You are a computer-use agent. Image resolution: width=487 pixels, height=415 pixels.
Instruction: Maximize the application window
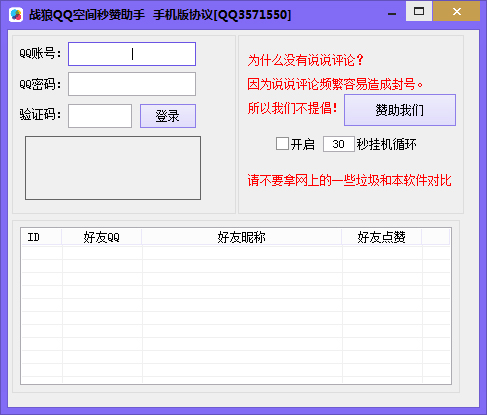click(419, 11)
